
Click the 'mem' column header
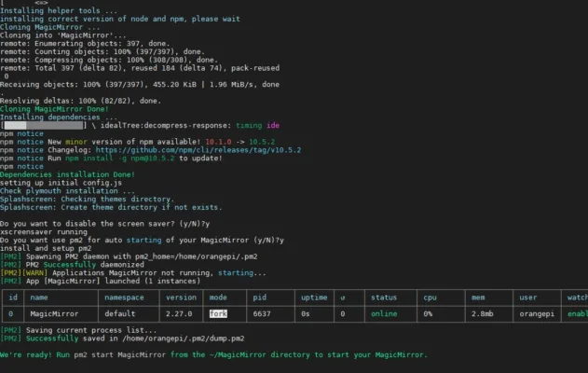(478, 297)
